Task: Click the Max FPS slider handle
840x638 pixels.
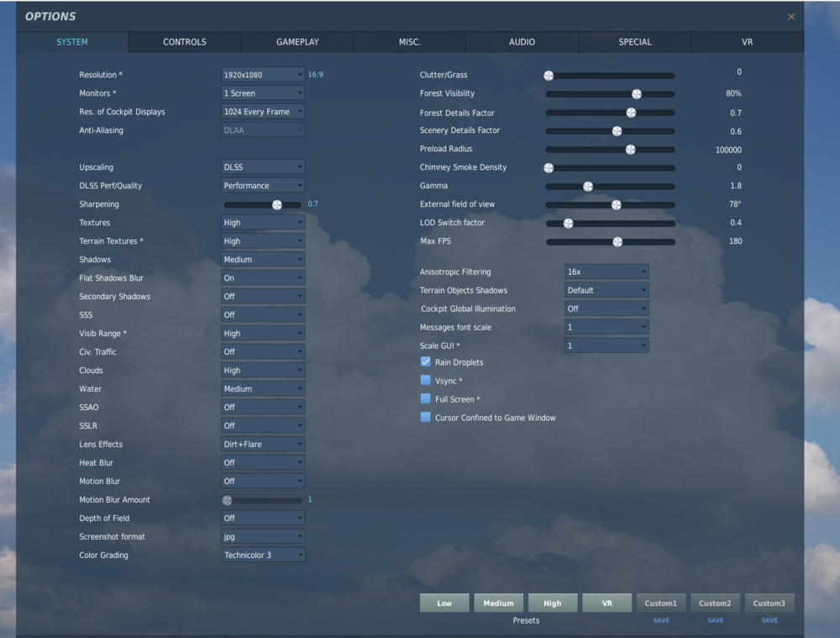Action: 617,241
